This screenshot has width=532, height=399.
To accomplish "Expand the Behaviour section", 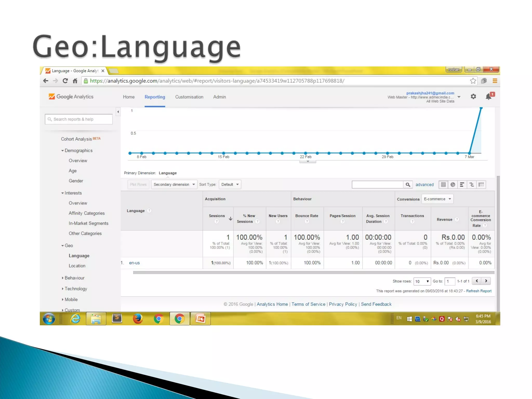I will pos(74,278).
